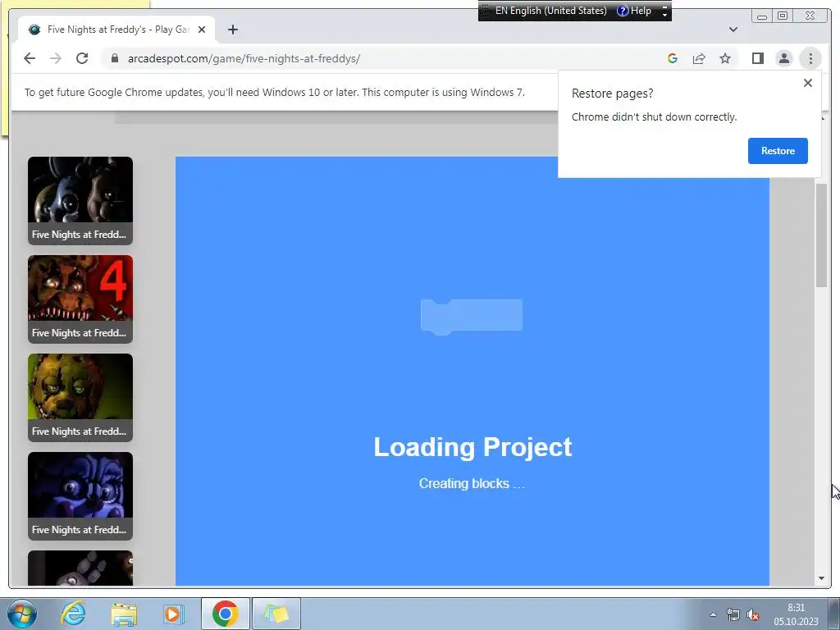Open Sticky Notes from the taskbar
This screenshot has height=630, width=840.
(x=276, y=614)
